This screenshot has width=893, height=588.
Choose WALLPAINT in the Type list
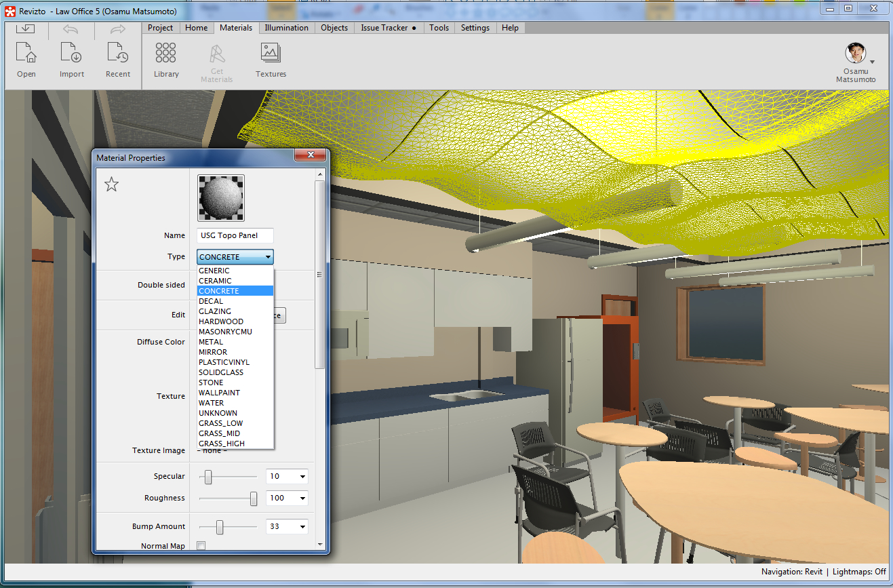235,393
